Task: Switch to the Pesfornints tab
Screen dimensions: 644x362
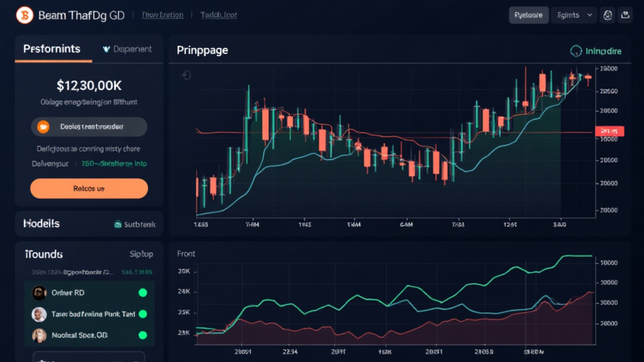Action: pyautogui.click(x=52, y=48)
